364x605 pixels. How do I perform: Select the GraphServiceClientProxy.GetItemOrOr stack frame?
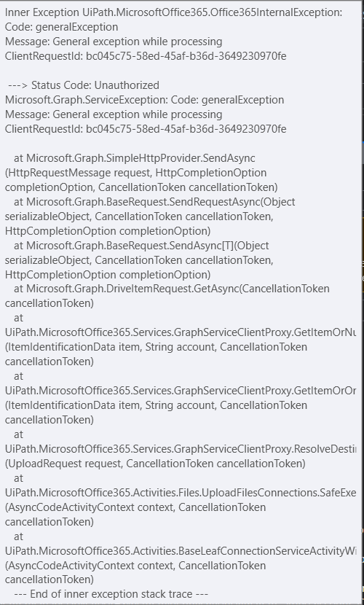pos(181,391)
